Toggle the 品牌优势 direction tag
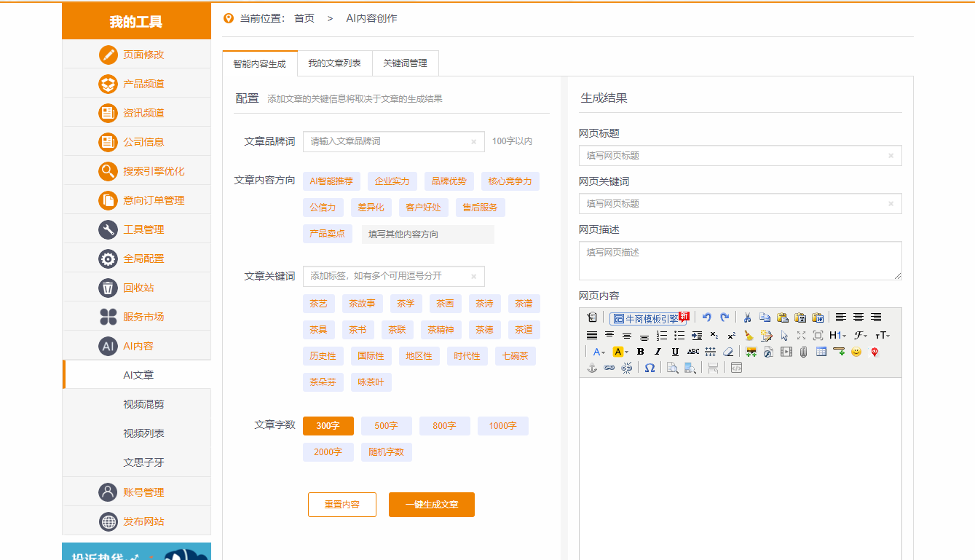Screen dimensions: 975x560 click(x=449, y=181)
